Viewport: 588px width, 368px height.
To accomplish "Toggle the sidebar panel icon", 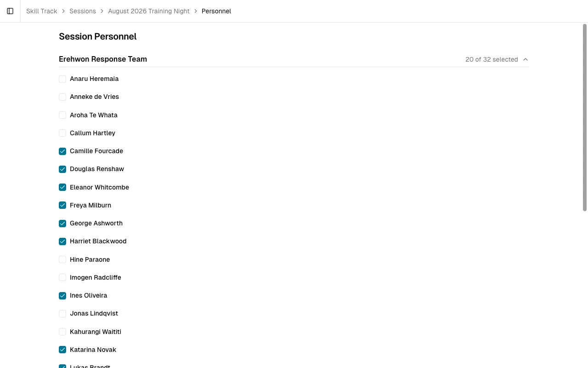I will (x=10, y=11).
